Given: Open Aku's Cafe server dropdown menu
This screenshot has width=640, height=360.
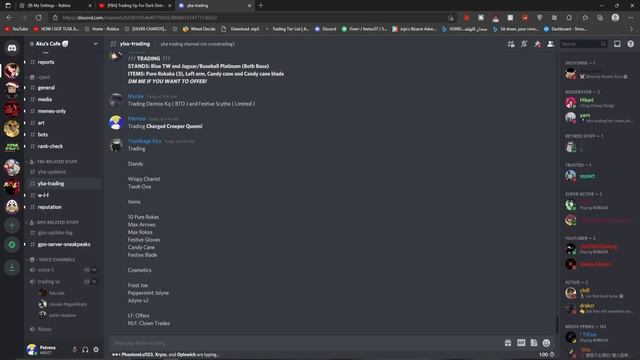Looking at the screenshot, I should [64, 44].
